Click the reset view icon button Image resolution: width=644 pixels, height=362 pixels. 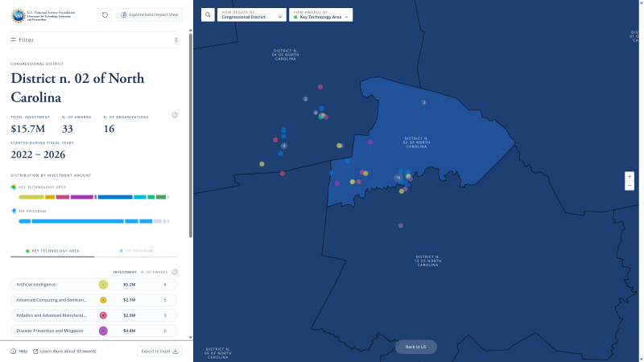(x=105, y=14)
